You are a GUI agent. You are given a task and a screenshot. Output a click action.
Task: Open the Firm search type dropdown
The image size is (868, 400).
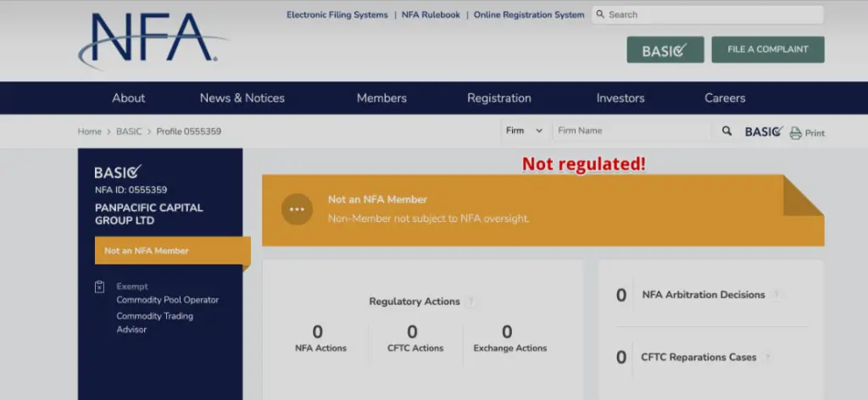click(524, 131)
